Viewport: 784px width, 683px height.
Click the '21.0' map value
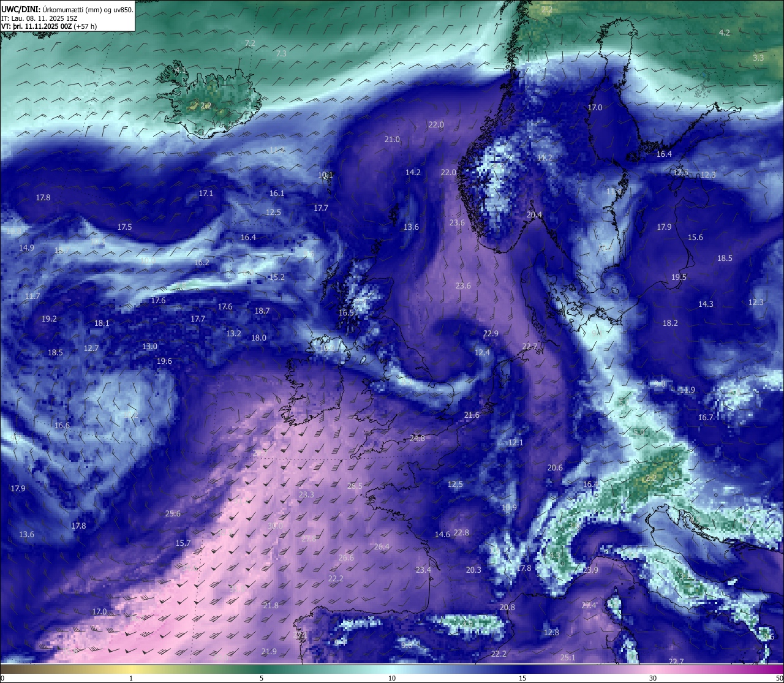pyautogui.click(x=392, y=139)
